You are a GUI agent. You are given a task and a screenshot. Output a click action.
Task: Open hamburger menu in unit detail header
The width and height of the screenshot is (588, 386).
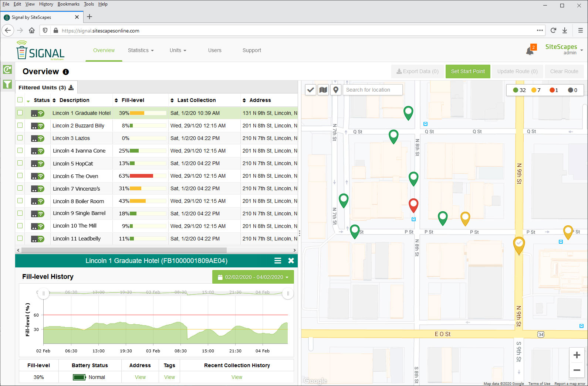pos(278,261)
